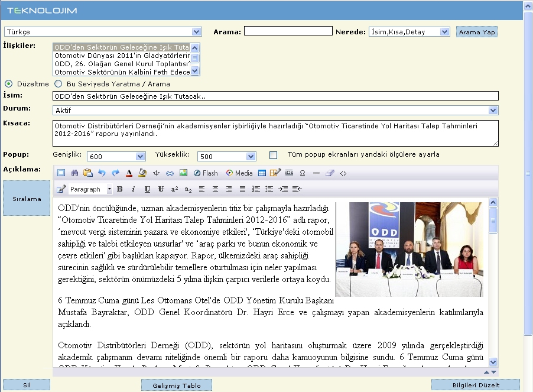Click the Teknolojim logo
Image resolution: width=533 pixels, height=392 pixels.
pyautogui.click(x=42, y=11)
